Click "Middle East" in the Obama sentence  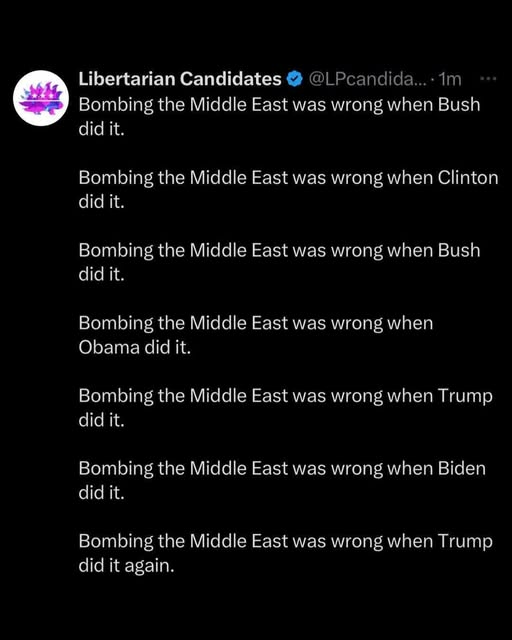coord(239,323)
